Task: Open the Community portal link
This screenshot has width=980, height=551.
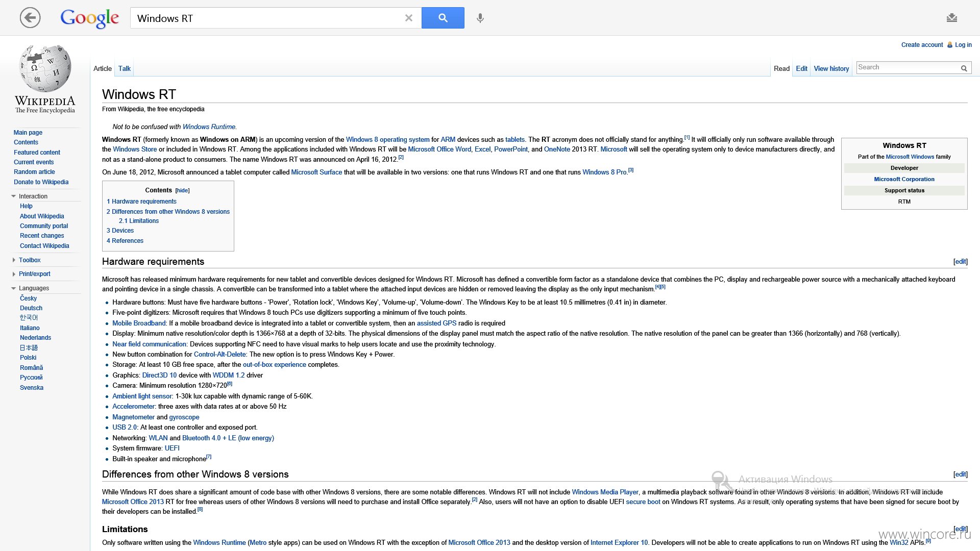Action: pos(44,226)
